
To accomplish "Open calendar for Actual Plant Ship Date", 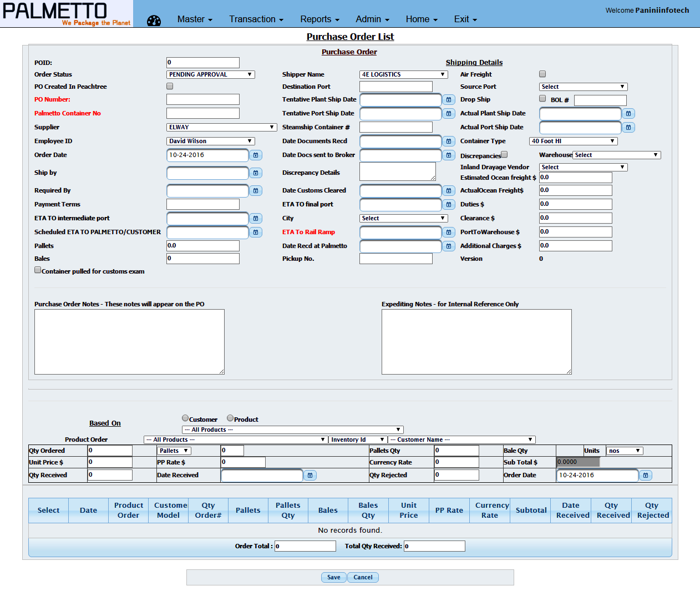I will coord(628,114).
